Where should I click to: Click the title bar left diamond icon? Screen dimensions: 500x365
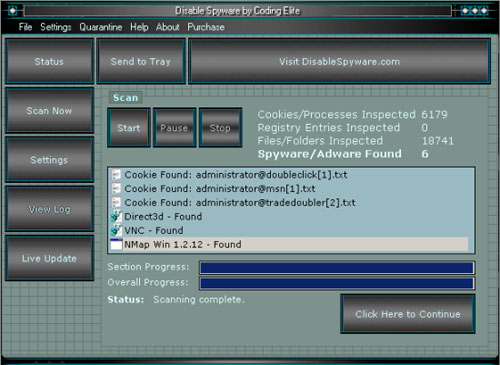click(x=13, y=11)
